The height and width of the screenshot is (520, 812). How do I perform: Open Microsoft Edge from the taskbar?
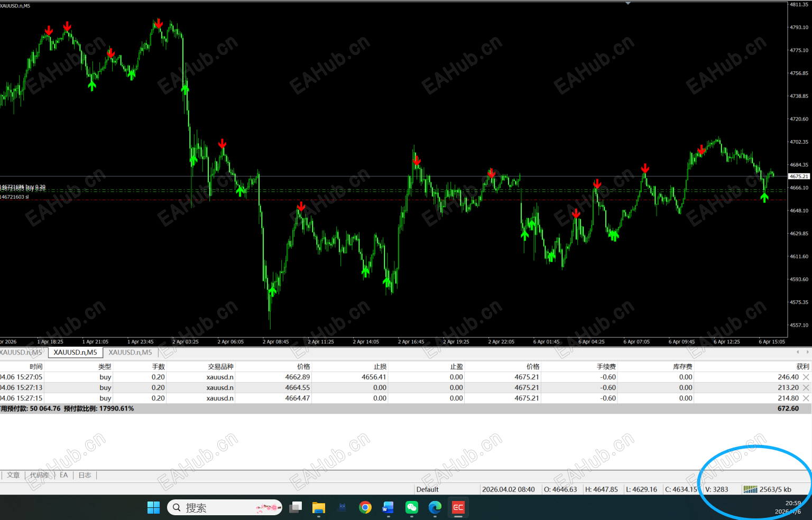coord(435,507)
